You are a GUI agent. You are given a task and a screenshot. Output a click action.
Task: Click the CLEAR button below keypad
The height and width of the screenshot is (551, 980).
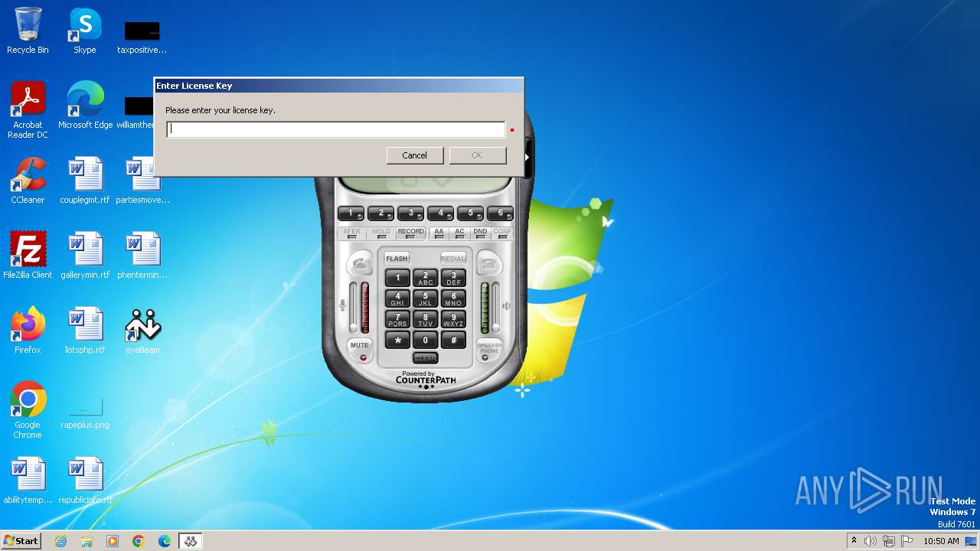point(425,357)
